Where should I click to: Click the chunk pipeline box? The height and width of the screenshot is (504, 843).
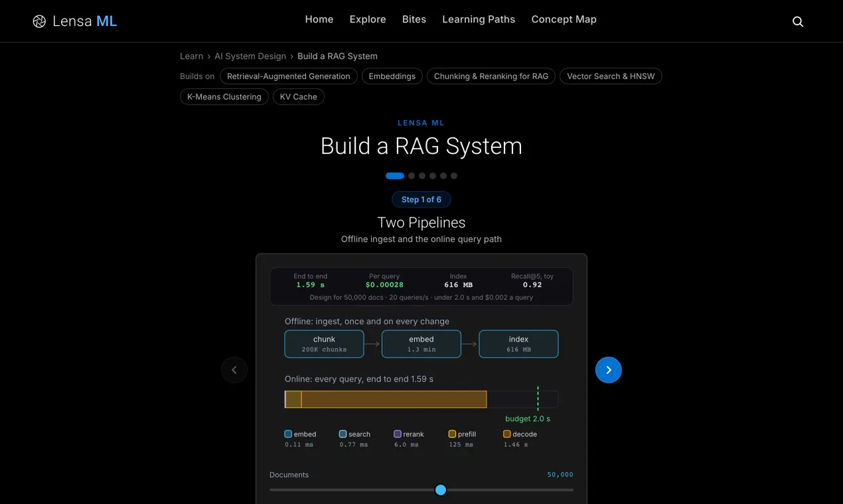point(325,344)
